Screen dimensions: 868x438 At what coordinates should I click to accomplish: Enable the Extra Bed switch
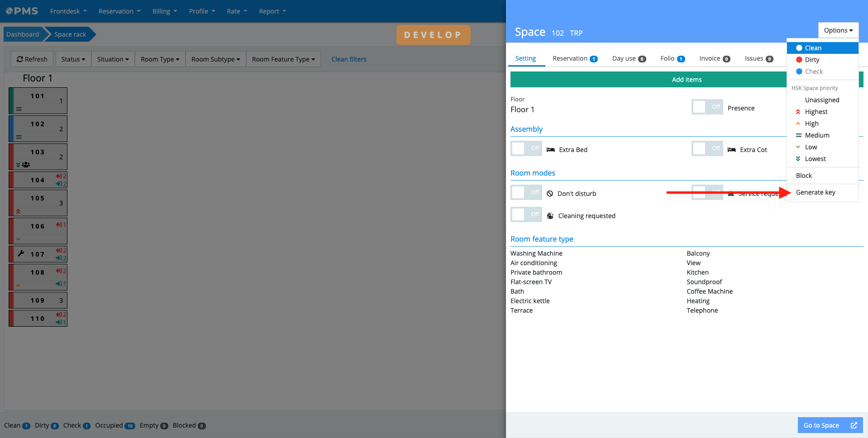pyautogui.click(x=526, y=149)
